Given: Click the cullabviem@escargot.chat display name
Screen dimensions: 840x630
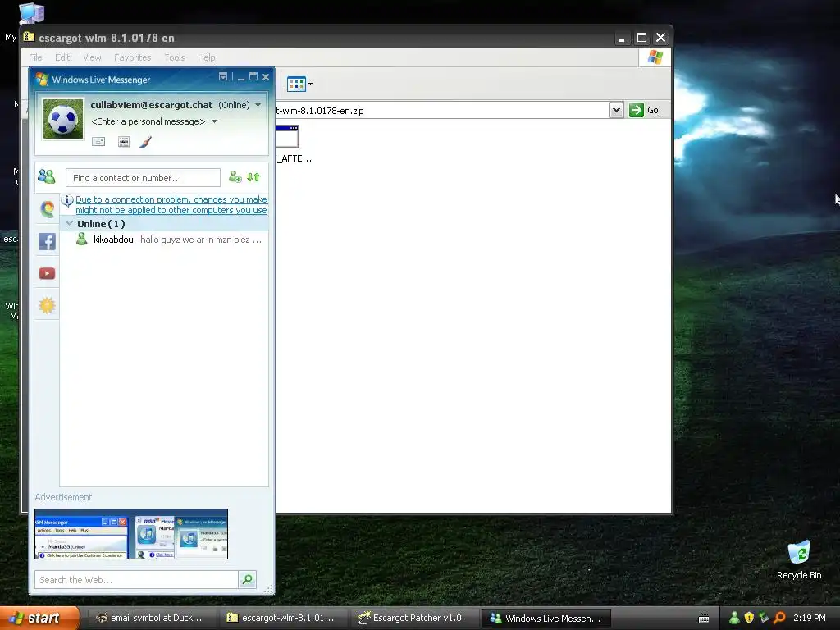Looking at the screenshot, I should point(152,105).
